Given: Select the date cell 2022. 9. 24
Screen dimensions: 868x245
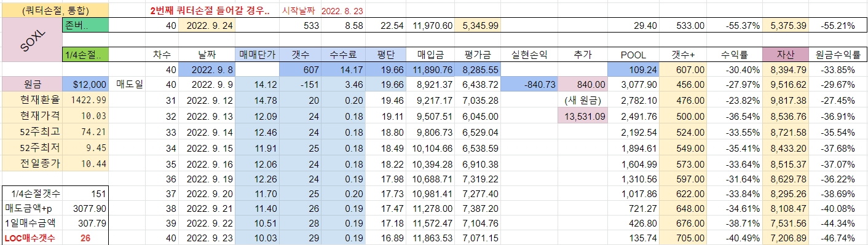Looking at the screenshot, I should click(207, 25).
